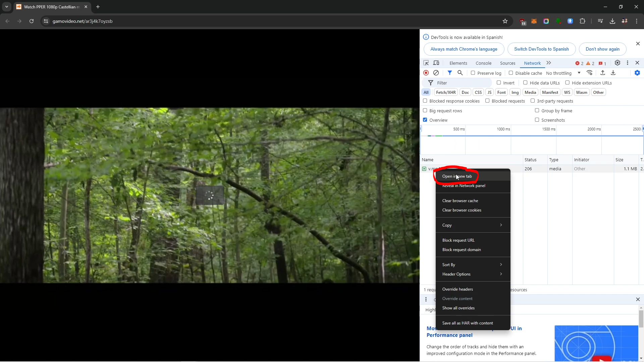
Task: Open the DevTools settings gear
Action: click(x=617, y=63)
